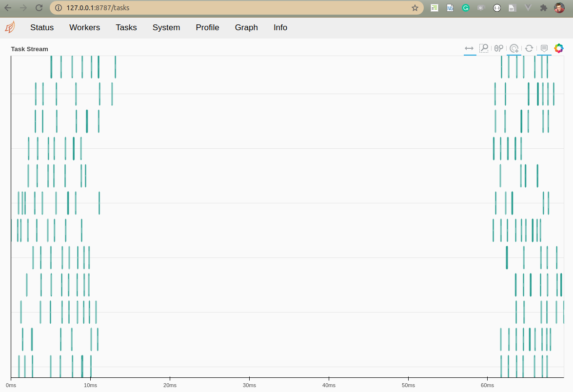Enable the wheel zoom tool
Viewport: 573px width, 392px height.
point(499,48)
